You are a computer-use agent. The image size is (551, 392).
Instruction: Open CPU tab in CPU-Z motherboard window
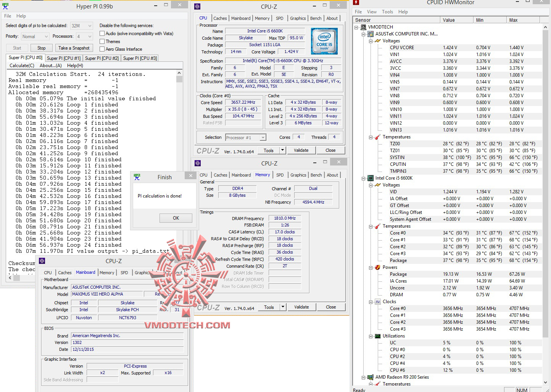pyautogui.click(x=48, y=273)
